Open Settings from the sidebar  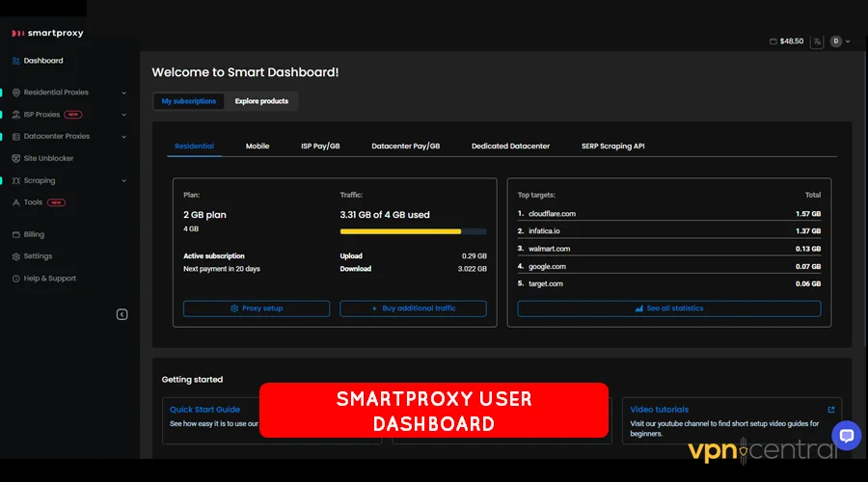point(32,256)
